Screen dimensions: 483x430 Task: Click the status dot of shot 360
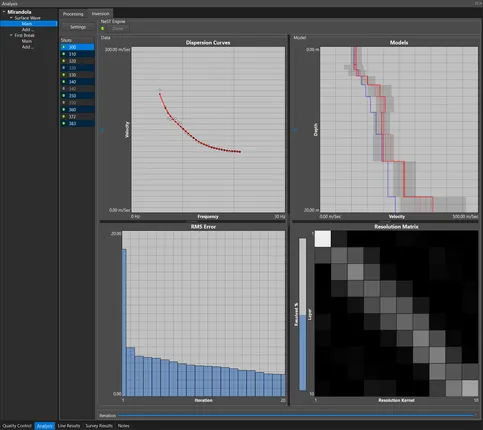[x=64, y=109]
